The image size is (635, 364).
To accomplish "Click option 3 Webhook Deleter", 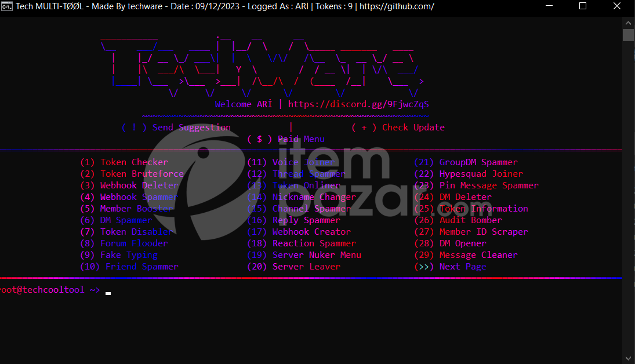I will click(x=129, y=185).
